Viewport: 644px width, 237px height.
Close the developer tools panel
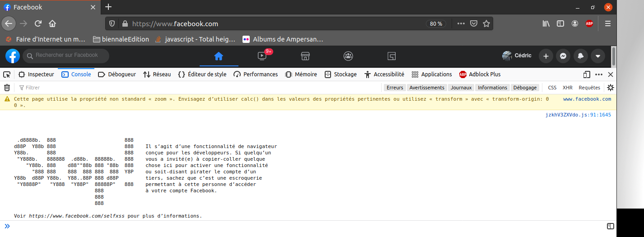pos(611,74)
